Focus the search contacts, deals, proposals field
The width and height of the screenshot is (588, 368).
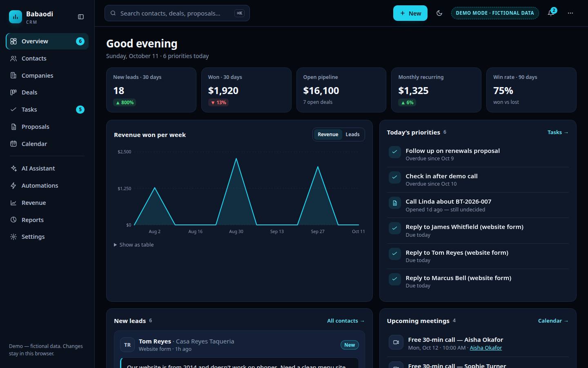(x=177, y=13)
